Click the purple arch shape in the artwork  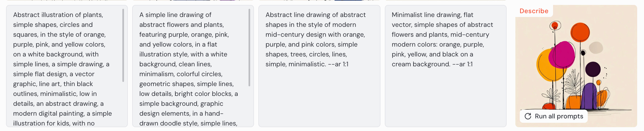coord(589,96)
